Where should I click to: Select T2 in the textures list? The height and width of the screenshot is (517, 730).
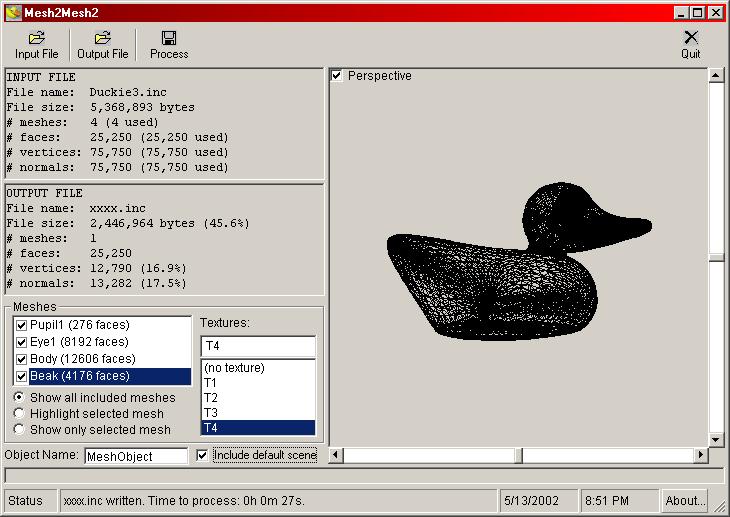pos(210,398)
